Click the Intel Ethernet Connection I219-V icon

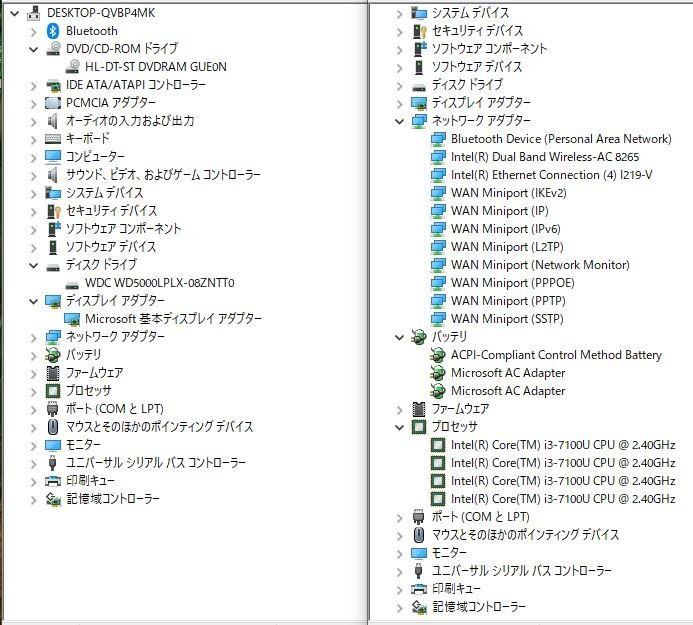tap(438, 175)
